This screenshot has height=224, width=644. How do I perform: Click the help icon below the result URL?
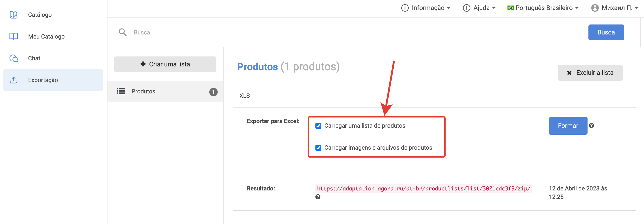[x=318, y=197]
